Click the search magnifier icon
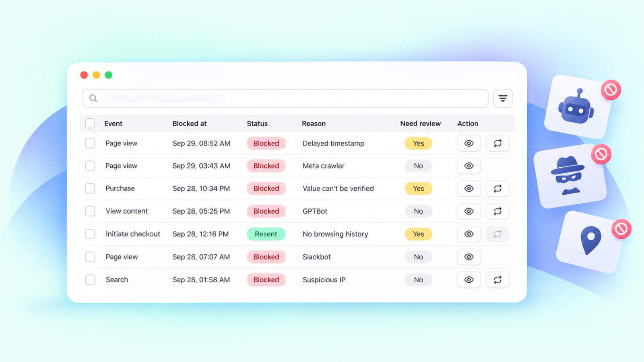Viewport: 644px width, 362px height. (x=93, y=98)
